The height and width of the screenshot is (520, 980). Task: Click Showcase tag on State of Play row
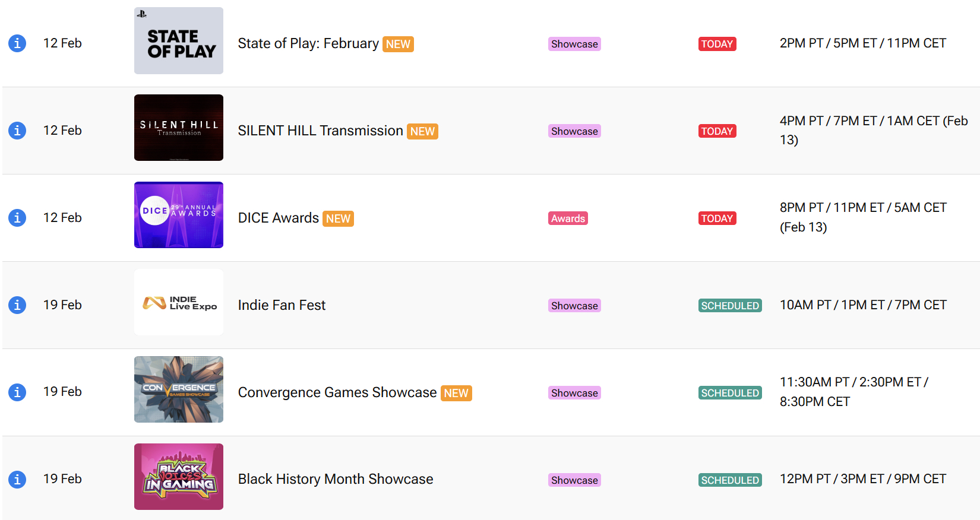[574, 44]
